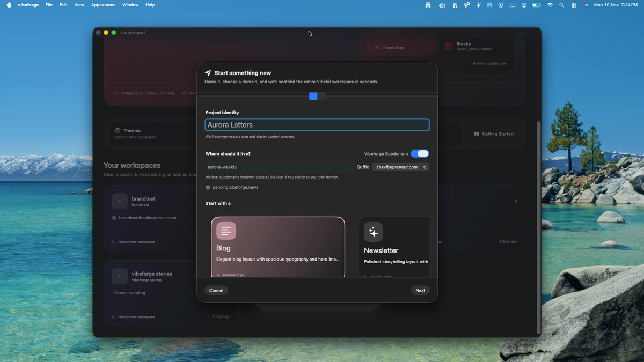Click the binoculars icon in menu bar
The width and height of the screenshot is (644, 362).
click(428, 5)
